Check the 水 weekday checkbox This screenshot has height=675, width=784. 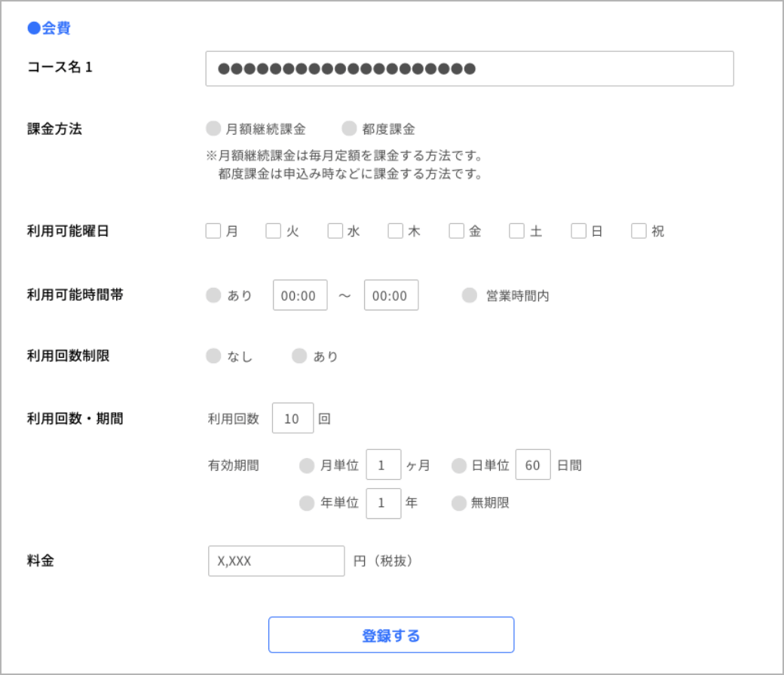pos(335,231)
